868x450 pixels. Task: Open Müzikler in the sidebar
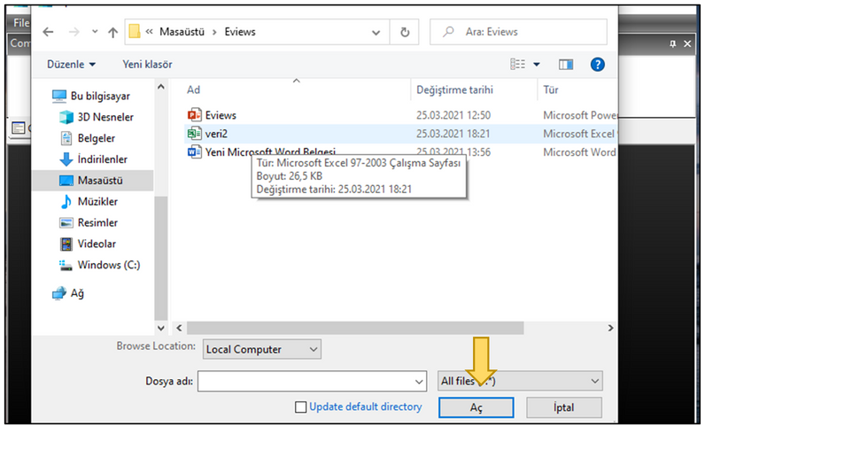89,201
